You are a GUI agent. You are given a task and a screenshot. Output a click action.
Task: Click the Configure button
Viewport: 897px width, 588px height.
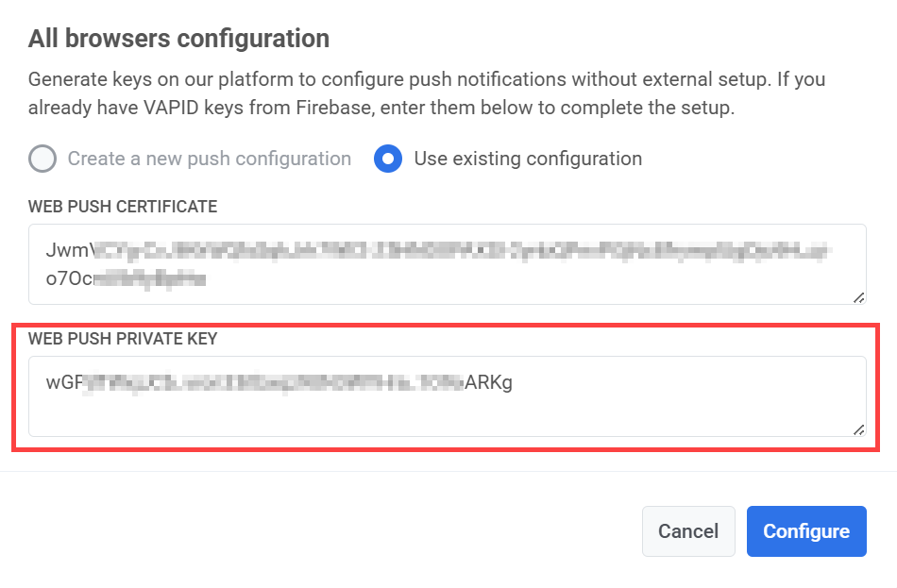pyautogui.click(x=806, y=530)
